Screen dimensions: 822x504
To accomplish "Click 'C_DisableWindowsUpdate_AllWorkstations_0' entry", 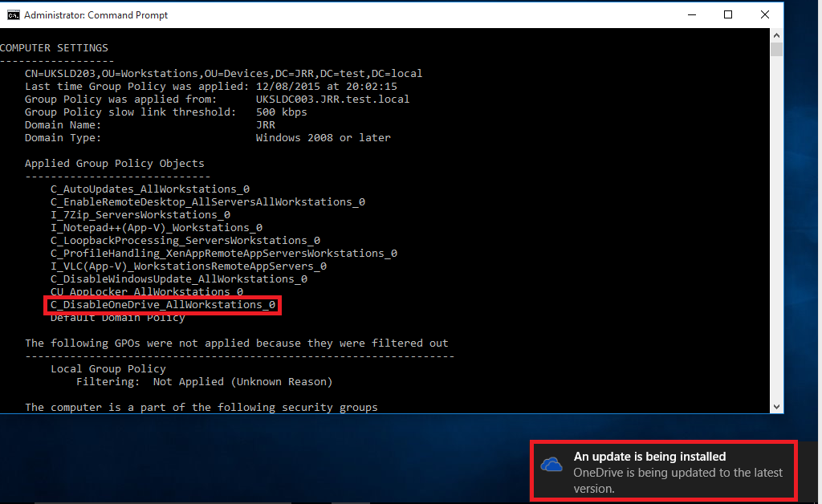I will click(x=179, y=278).
